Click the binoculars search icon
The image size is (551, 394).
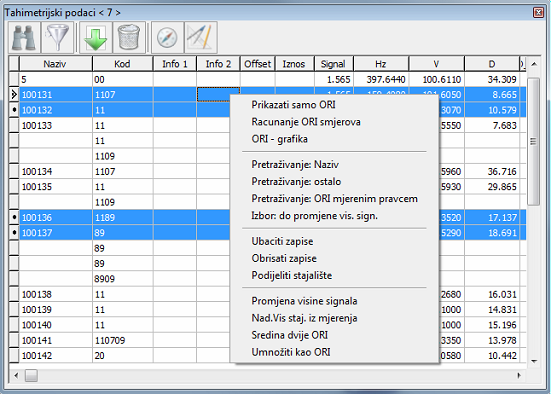coord(24,37)
